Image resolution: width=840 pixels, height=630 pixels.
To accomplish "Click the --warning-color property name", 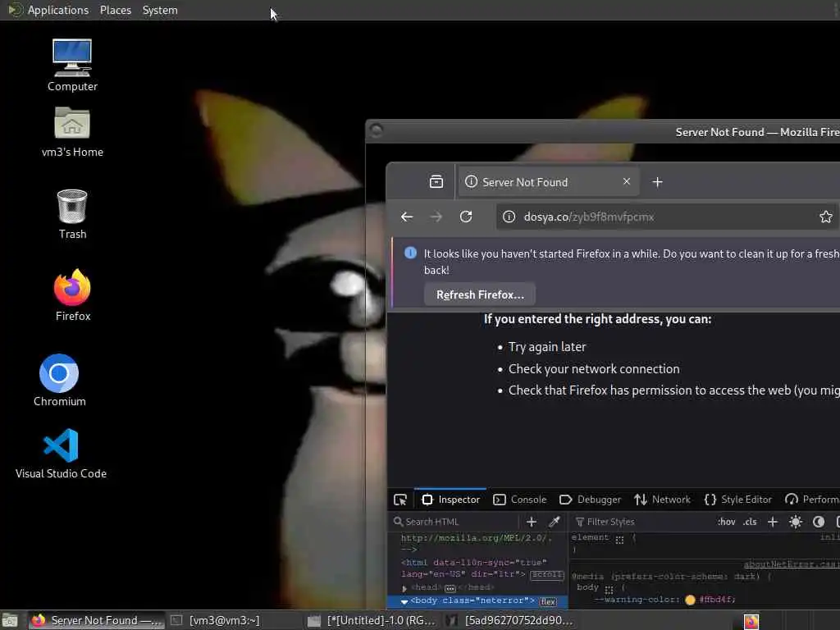I will point(637,600).
